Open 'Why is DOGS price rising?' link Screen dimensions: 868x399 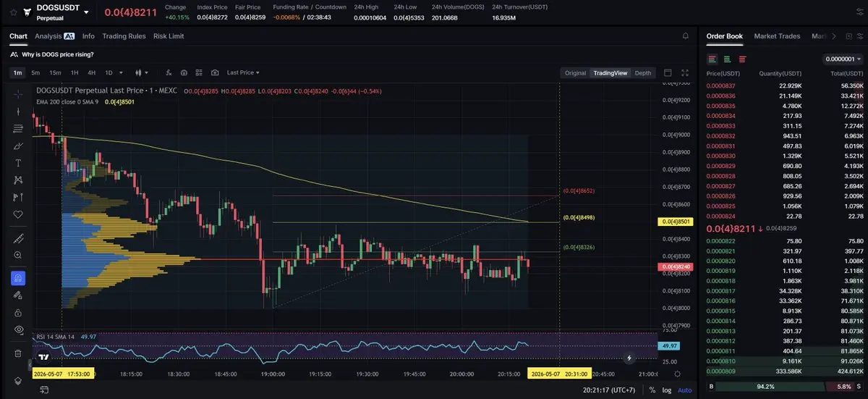(x=57, y=54)
